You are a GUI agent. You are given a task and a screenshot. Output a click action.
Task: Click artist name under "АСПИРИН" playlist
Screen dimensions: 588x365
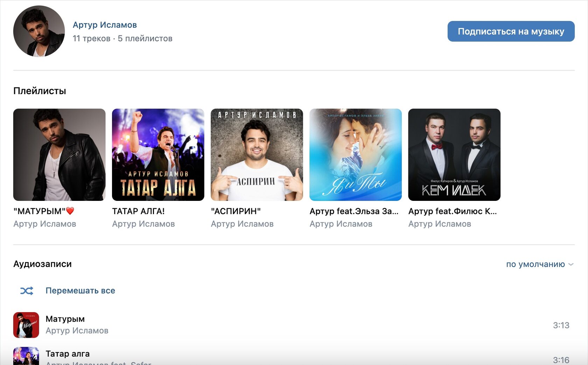click(242, 224)
